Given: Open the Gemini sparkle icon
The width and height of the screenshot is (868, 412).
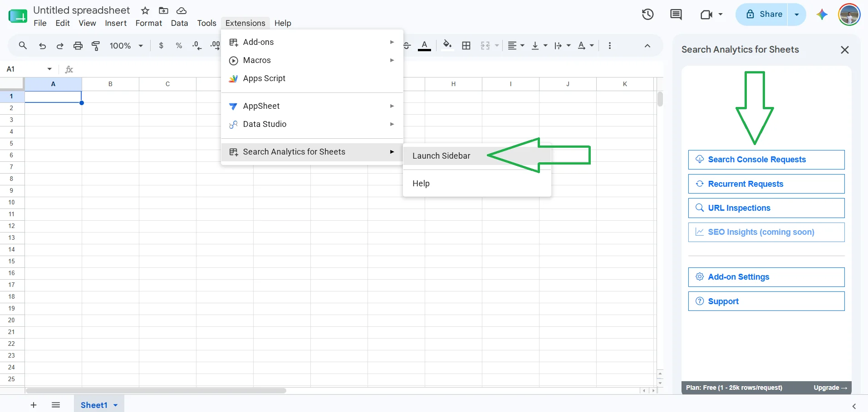Looking at the screenshot, I should 822,15.
